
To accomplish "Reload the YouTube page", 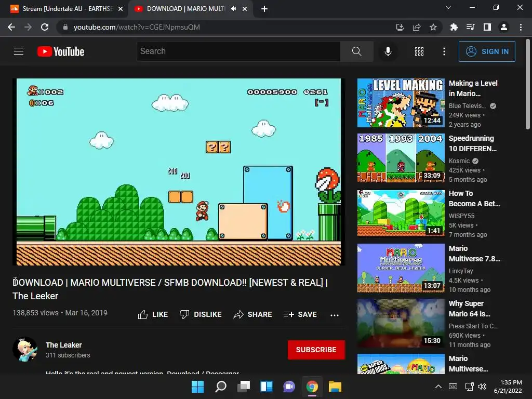I will pyautogui.click(x=45, y=27).
